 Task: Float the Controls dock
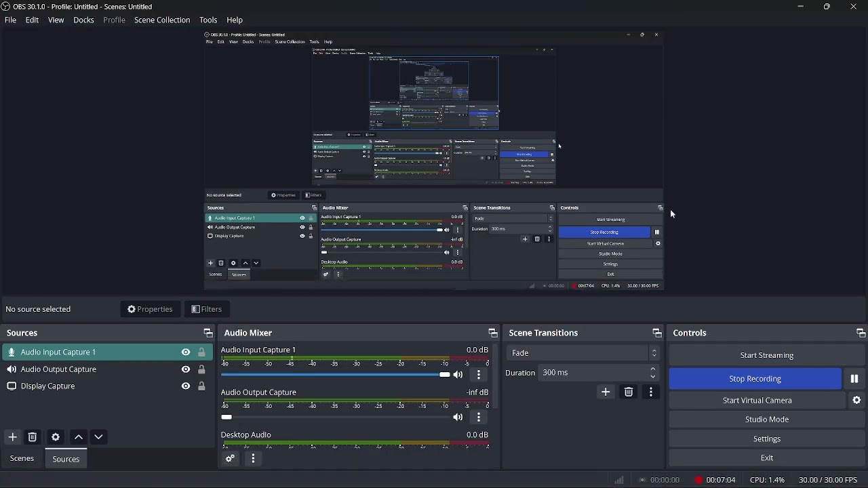click(861, 333)
